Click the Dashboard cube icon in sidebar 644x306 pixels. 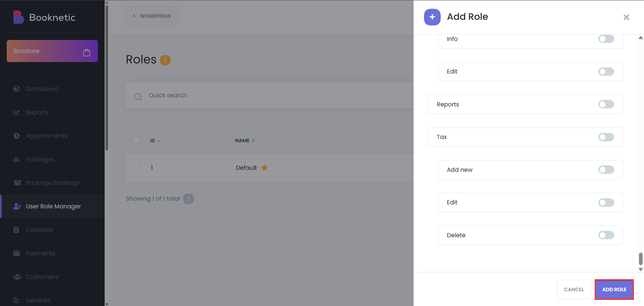(17, 89)
